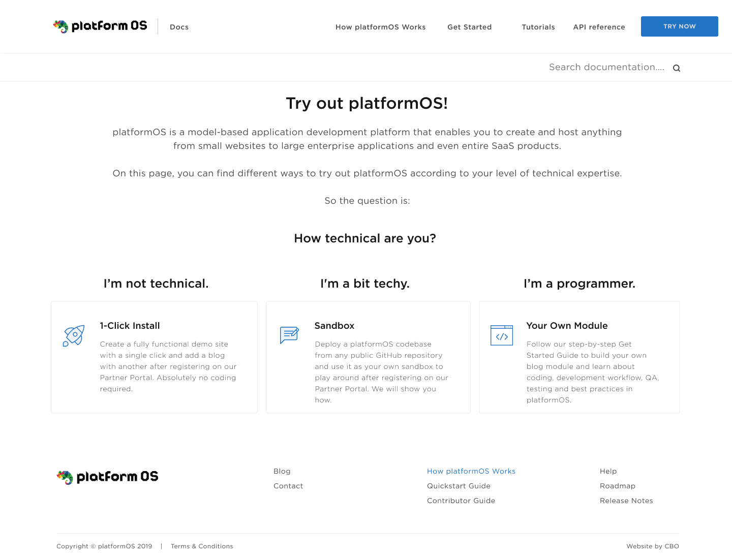Select the 1-Click Install description text
The width and height of the screenshot is (732, 560).
point(168,366)
